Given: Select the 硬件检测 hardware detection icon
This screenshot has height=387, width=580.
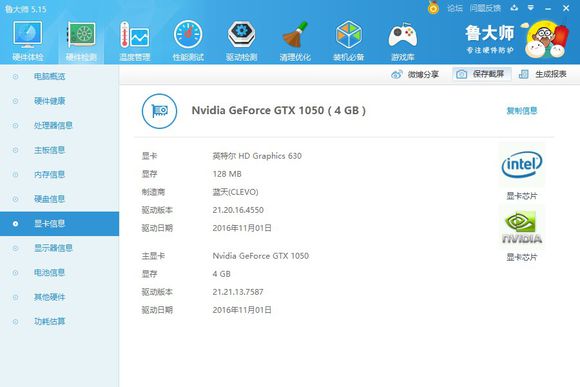Looking at the screenshot, I should point(81,41).
